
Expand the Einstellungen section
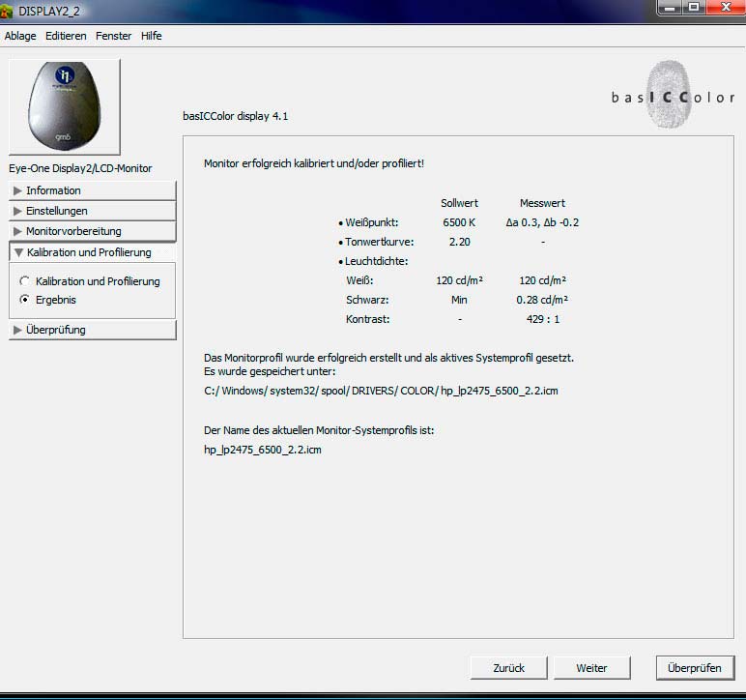tap(92, 211)
